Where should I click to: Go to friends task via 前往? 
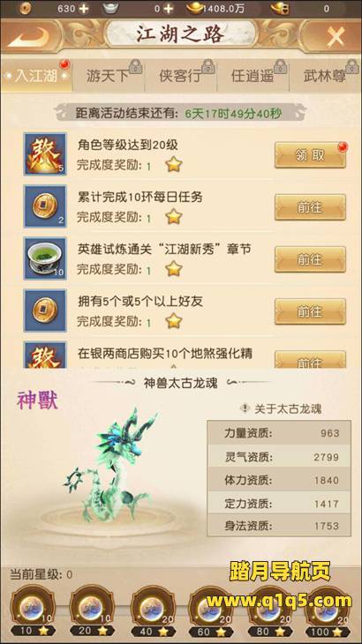point(310,311)
